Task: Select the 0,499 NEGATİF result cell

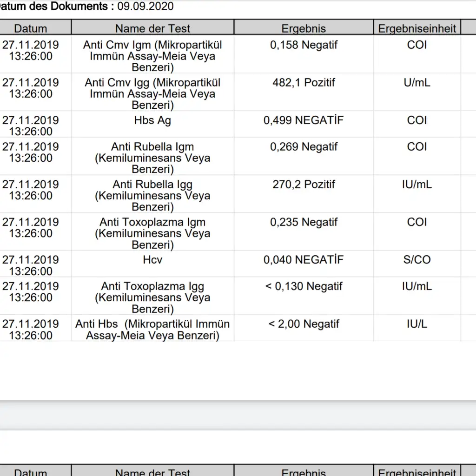Action: pyautogui.click(x=304, y=120)
